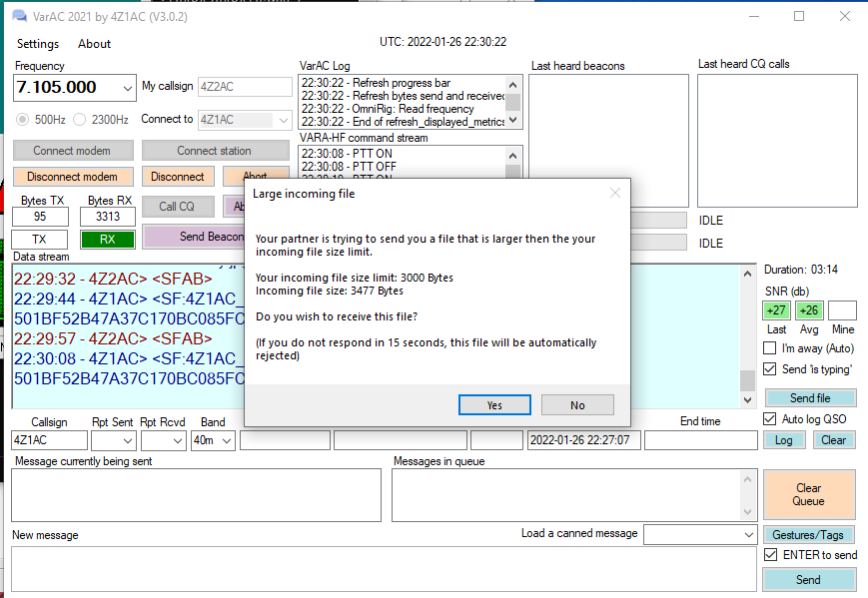Select the 2300Hz bandwidth radio button

coord(80,120)
